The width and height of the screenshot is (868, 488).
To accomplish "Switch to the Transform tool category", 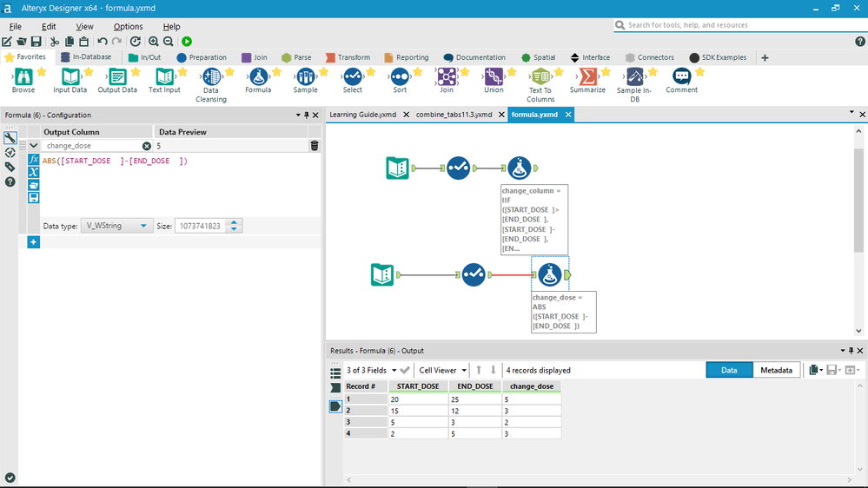I will (348, 57).
